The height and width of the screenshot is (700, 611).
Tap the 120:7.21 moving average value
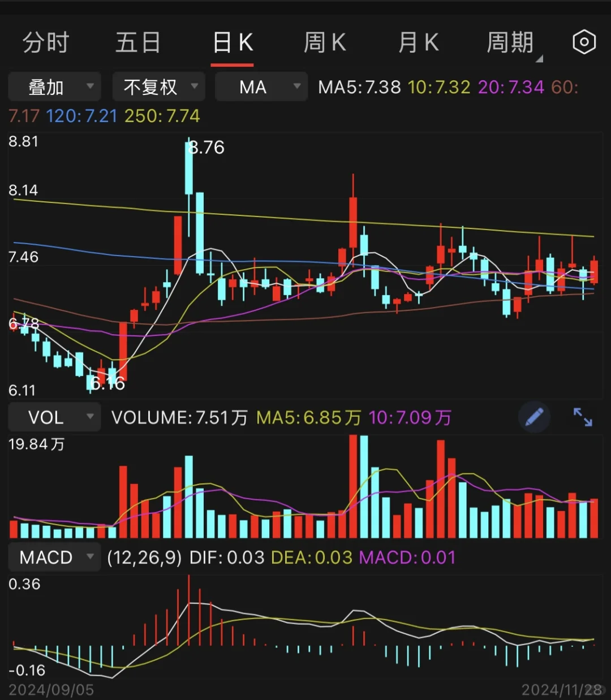pyautogui.click(x=81, y=116)
